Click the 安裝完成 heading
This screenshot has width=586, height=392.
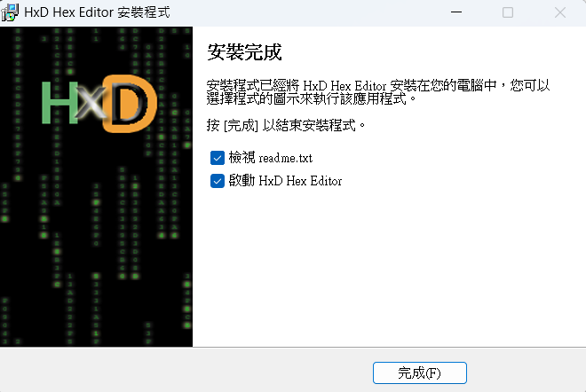(244, 52)
